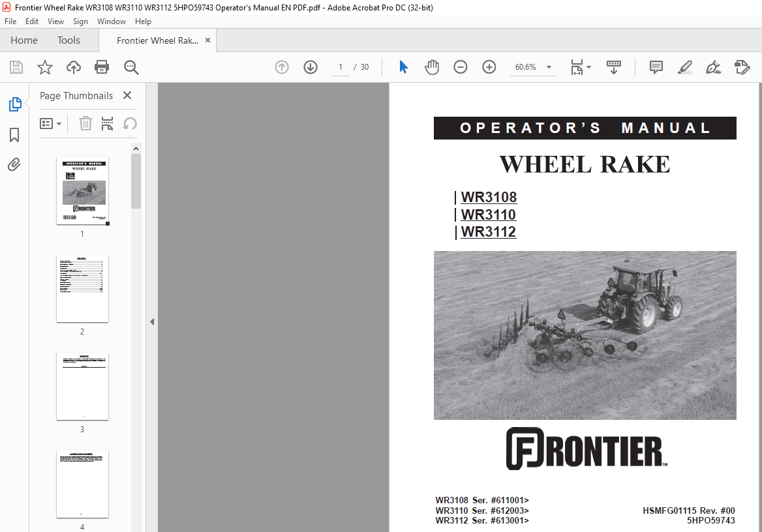This screenshot has height=532, width=762.
Task: Open the Bookmarks sidebar icon
Action: click(x=14, y=134)
